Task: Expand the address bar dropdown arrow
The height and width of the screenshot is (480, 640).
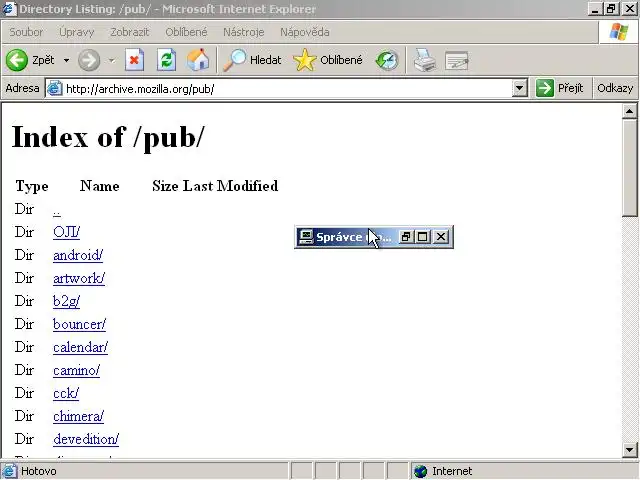Action: pos(520,88)
